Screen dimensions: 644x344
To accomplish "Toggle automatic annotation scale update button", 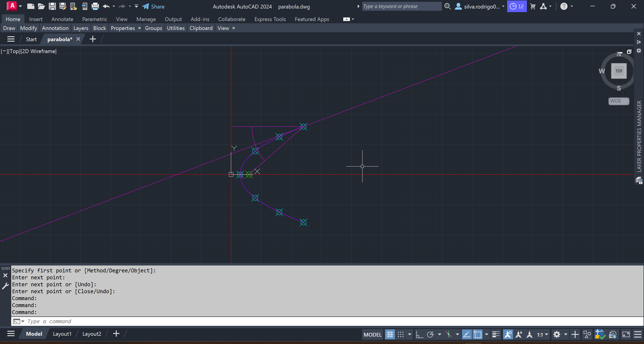I will [519, 334].
